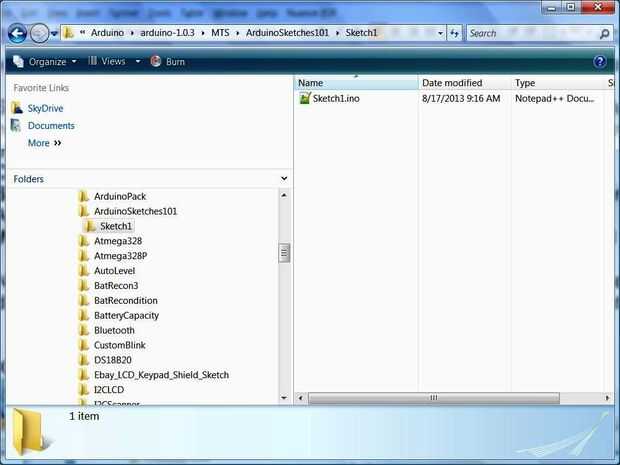Select the Bluetooth folder in the tree
The width and height of the screenshot is (620, 465).
114,331
